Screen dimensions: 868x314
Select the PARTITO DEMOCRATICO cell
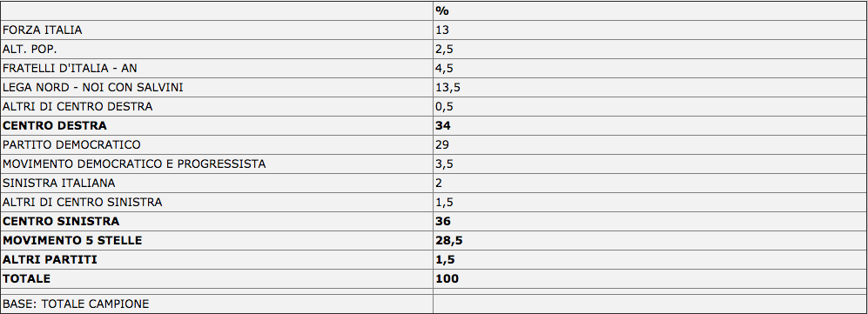pyautogui.click(x=217, y=145)
